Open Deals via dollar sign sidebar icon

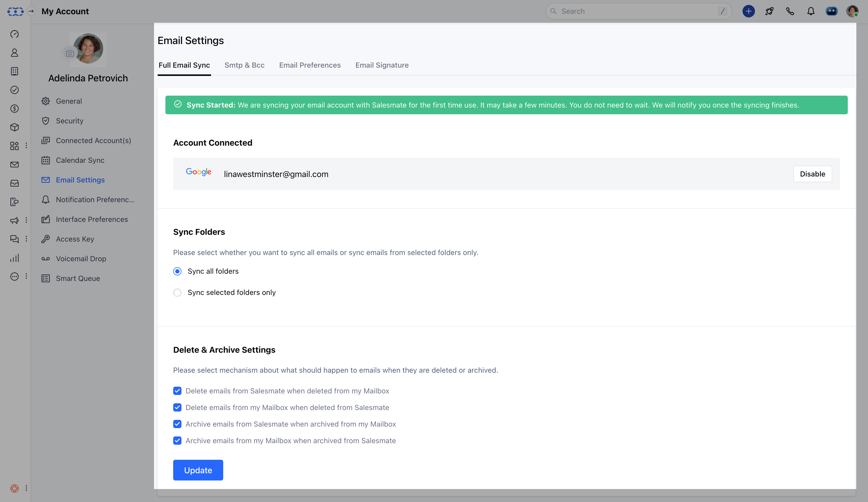[x=15, y=109]
